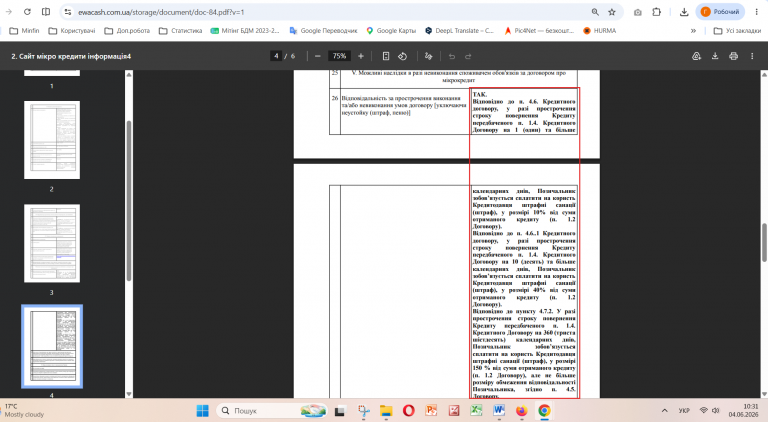Open File Explorer from the taskbar
Viewport: 768px width, 422px height.
[386, 411]
